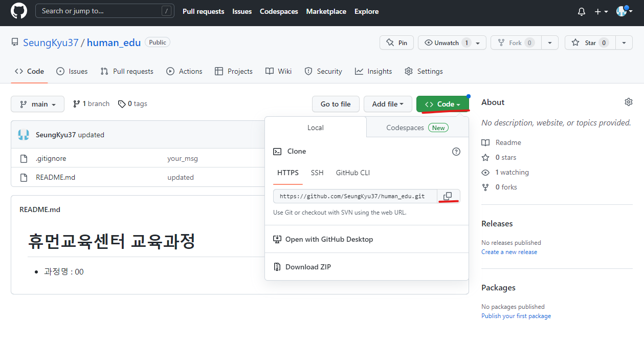Open the Insights tab

click(373, 71)
